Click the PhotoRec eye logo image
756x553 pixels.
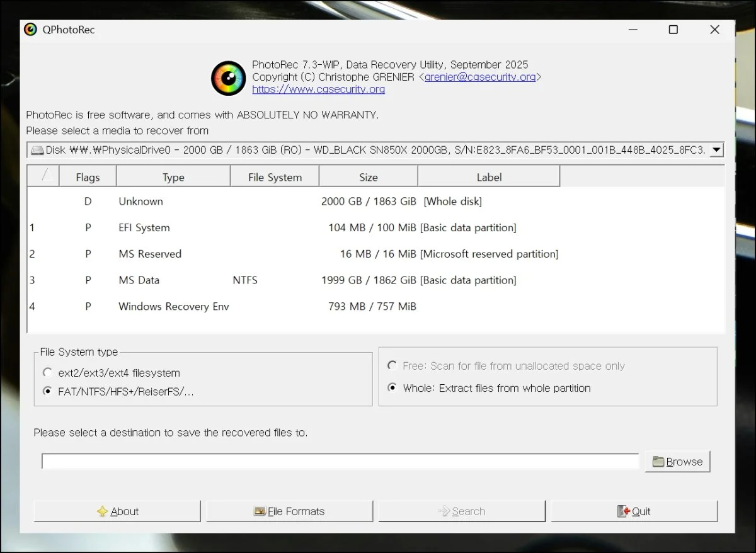coord(227,78)
